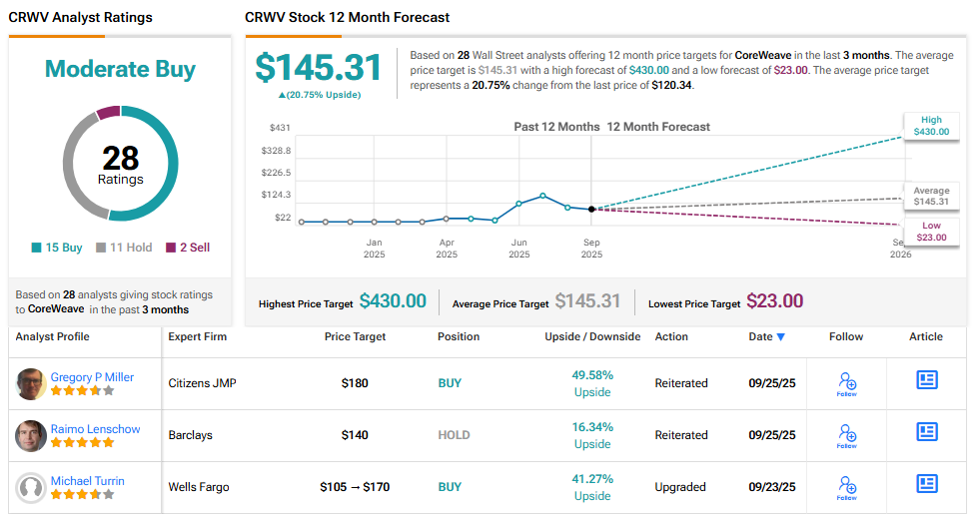
Task: Click the Low $23.00 forecast label
Action: (x=931, y=232)
